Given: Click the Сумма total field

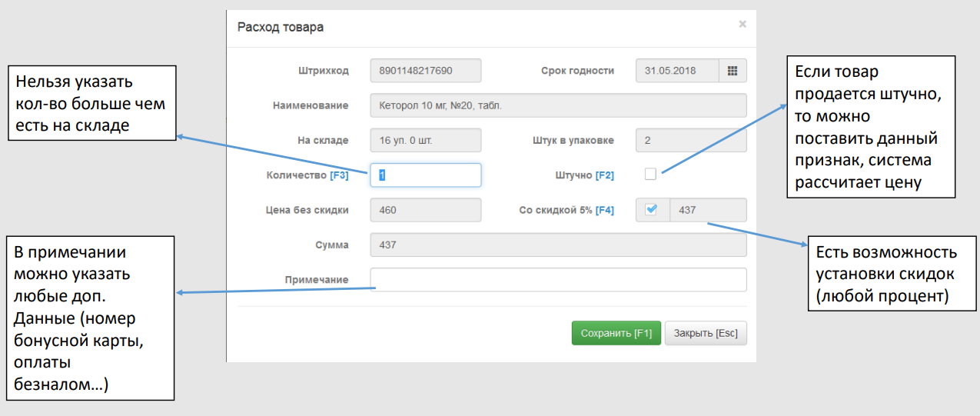Looking at the screenshot, I should [x=557, y=245].
